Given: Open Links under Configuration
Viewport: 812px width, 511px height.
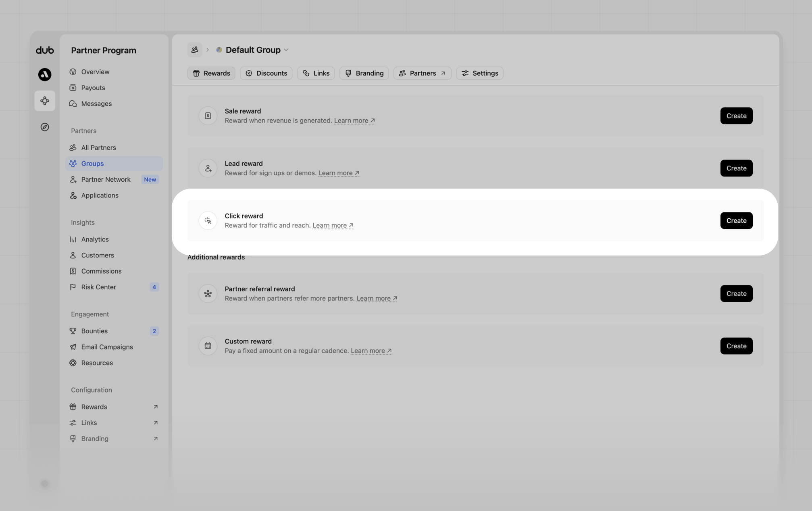Looking at the screenshot, I should 114,423.
